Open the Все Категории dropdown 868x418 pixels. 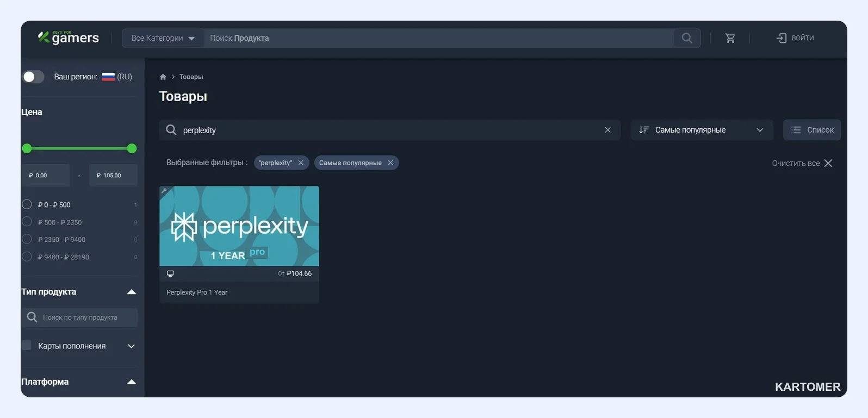click(163, 38)
